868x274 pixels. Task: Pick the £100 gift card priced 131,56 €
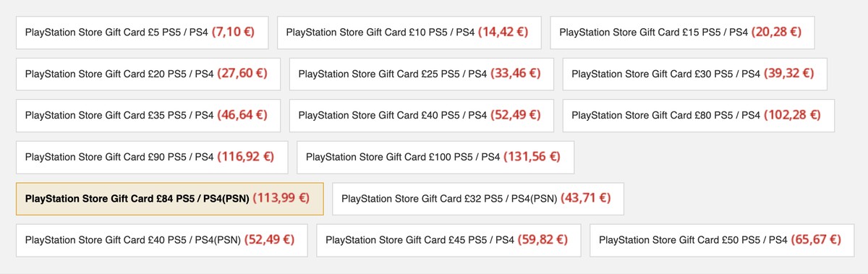click(435, 157)
